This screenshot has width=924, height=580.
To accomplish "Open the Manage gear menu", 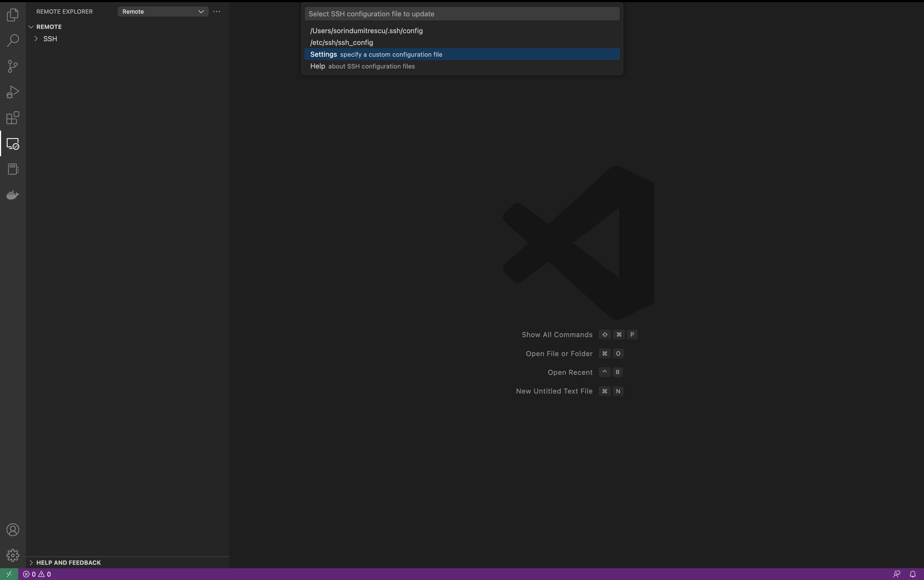I will pyautogui.click(x=13, y=555).
